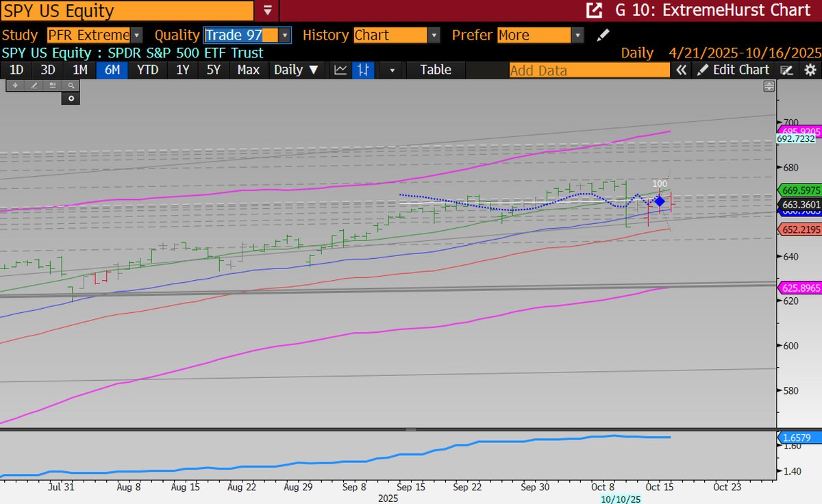This screenshot has width=822, height=504.
Task: Select the magnifier zoom tool
Action: point(70,86)
